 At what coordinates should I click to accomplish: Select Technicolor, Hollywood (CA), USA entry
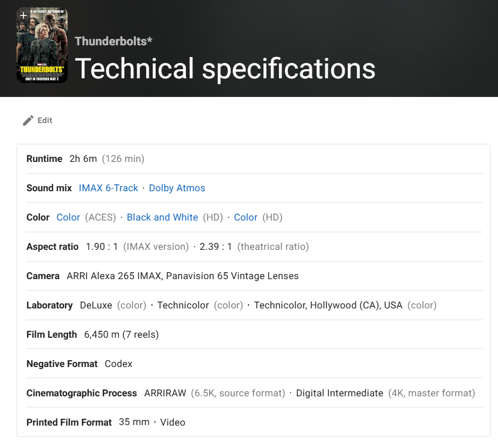coord(328,305)
